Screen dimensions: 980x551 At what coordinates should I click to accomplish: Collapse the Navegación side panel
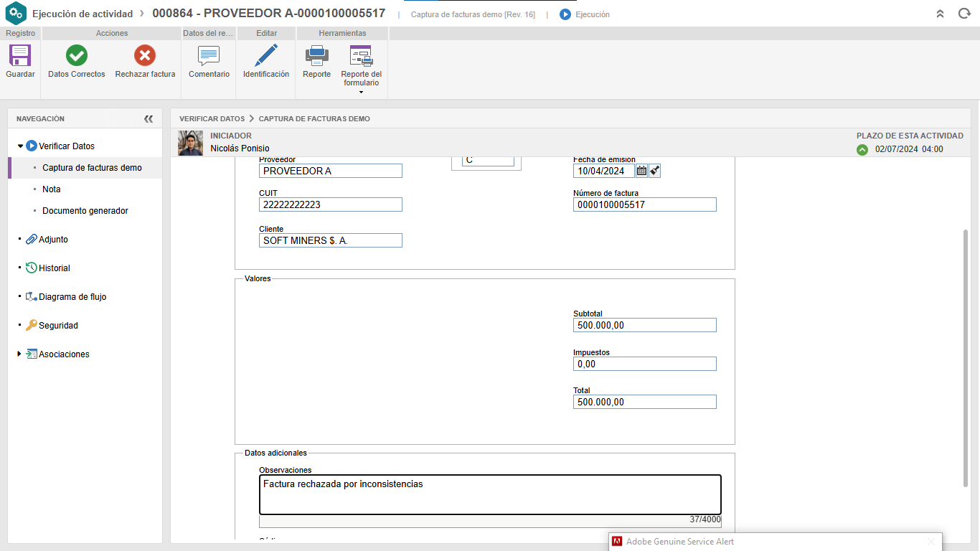[x=149, y=119]
